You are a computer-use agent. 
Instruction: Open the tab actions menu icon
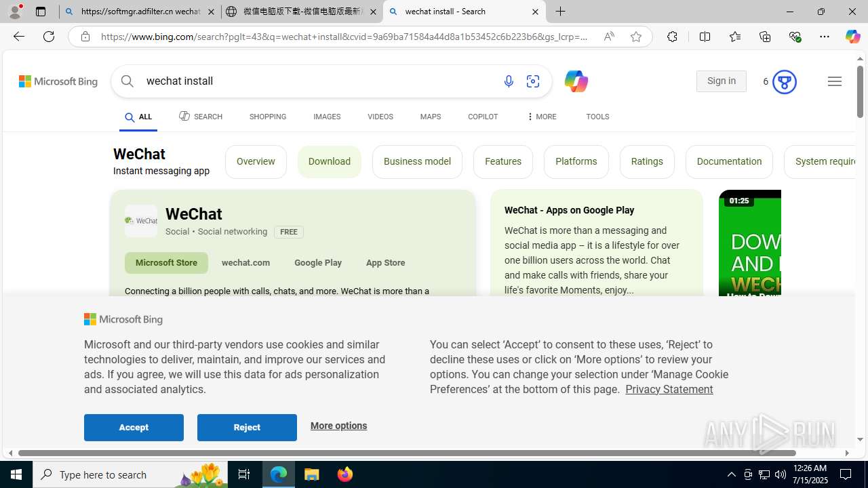[41, 12]
